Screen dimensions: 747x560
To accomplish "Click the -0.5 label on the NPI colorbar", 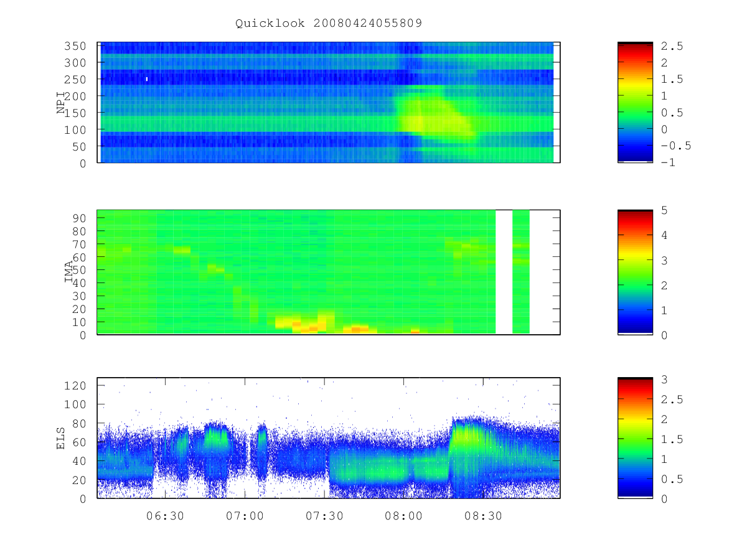I will coord(675,146).
